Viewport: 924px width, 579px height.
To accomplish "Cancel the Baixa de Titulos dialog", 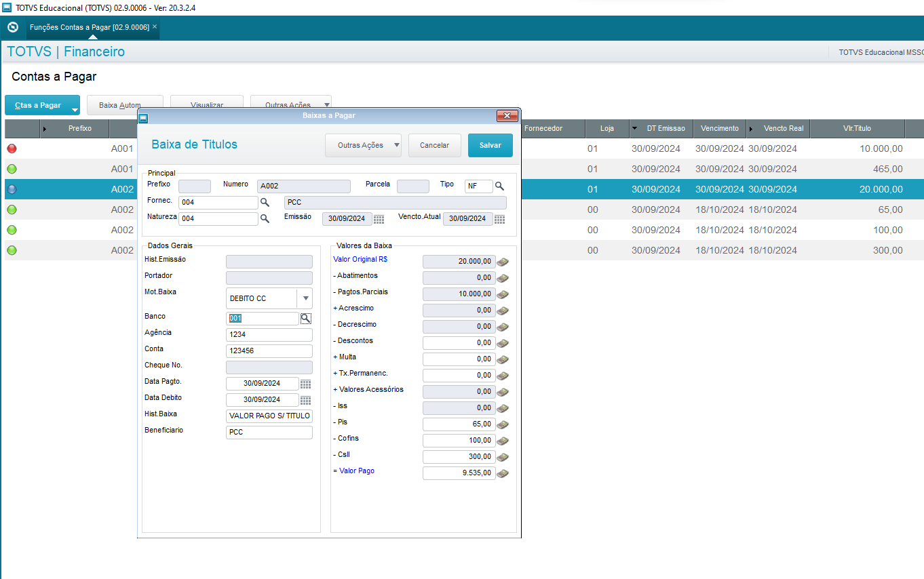I will click(435, 145).
